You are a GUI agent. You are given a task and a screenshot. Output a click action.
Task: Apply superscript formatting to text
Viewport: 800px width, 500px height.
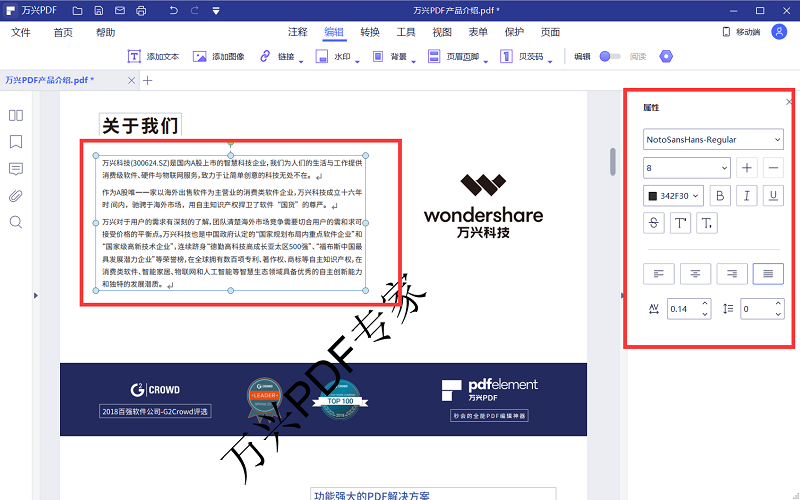pyautogui.click(x=680, y=222)
